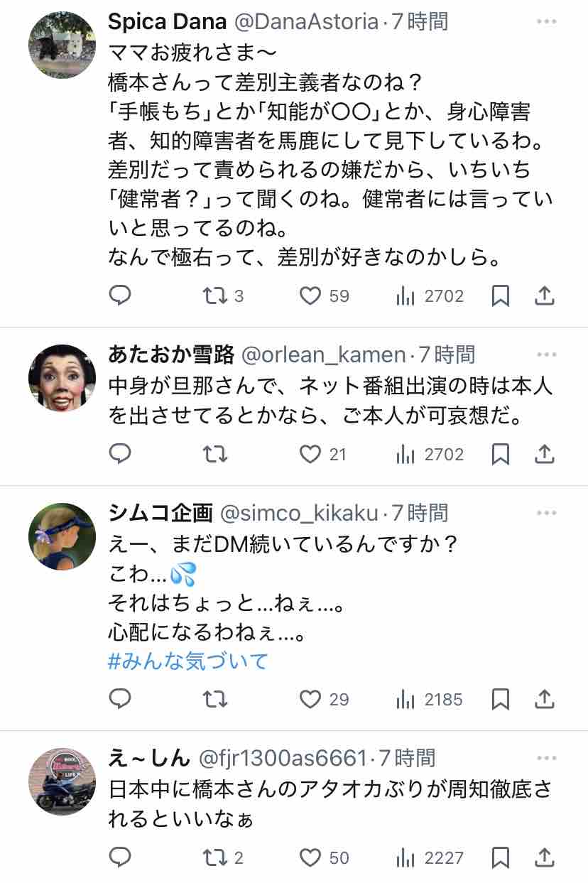Share Spica Dana's tweet
The image size is (588, 883).
544,296
